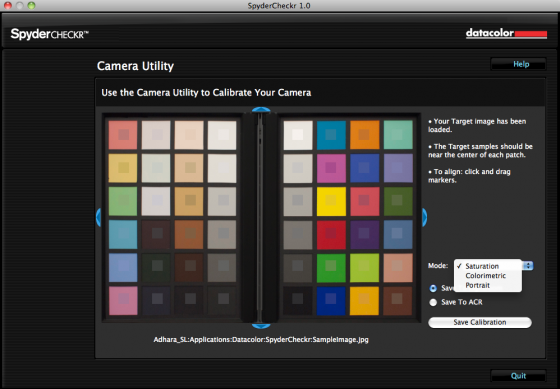Image resolution: width=560 pixels, height=389 pixels.
Task: Click the amber patch in the right card's bottom row
Action: point(364,301)
